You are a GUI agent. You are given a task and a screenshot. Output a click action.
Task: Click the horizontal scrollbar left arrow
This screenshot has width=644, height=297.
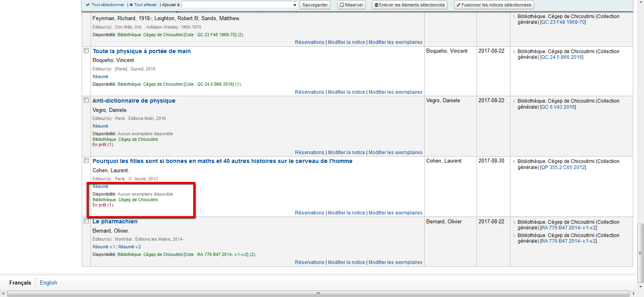(3, 293)
